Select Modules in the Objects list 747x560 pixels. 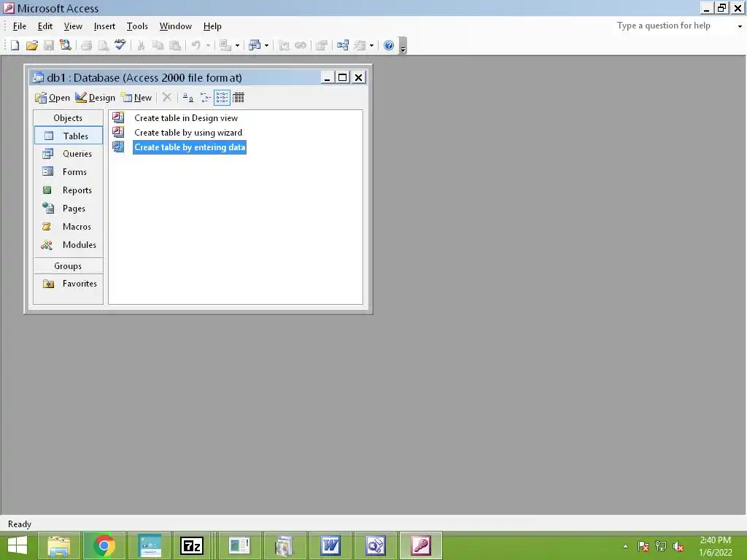tap(69, 244)
